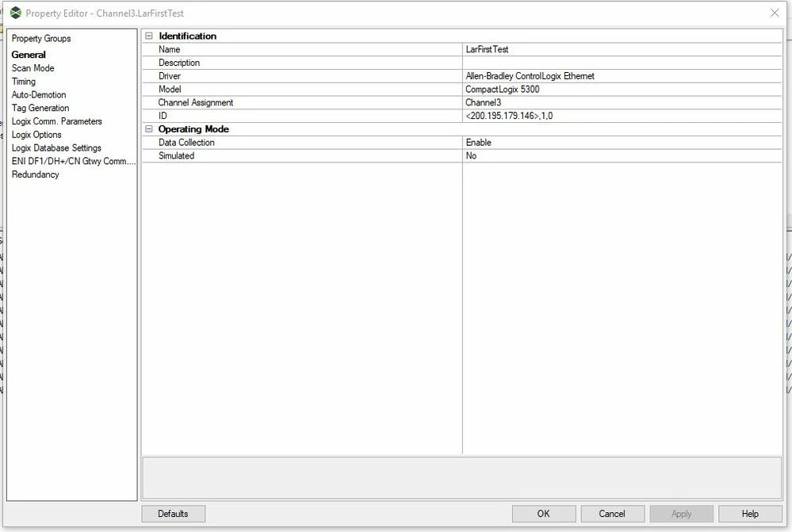Click the Name property label
Screen dimensions: 792x532
pos(169,49)
